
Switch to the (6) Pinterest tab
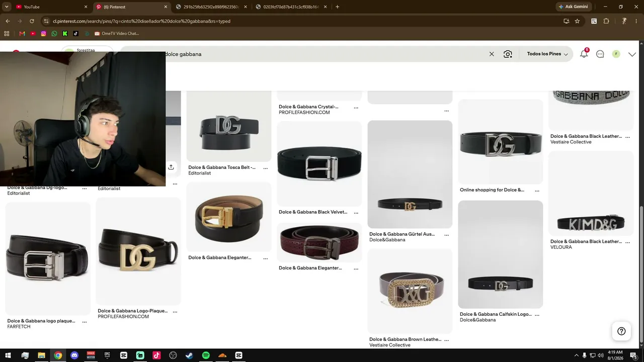(x=131, y=7)
